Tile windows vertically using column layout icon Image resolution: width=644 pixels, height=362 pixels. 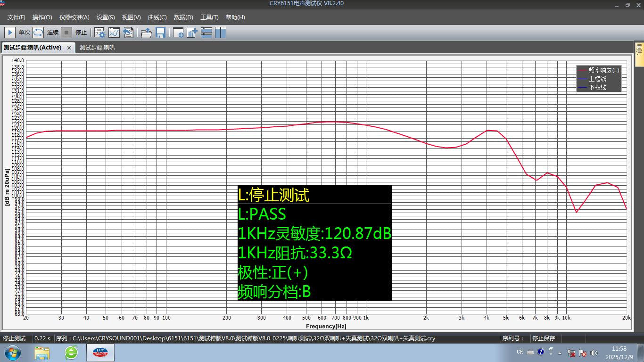[x=221, y=33]
